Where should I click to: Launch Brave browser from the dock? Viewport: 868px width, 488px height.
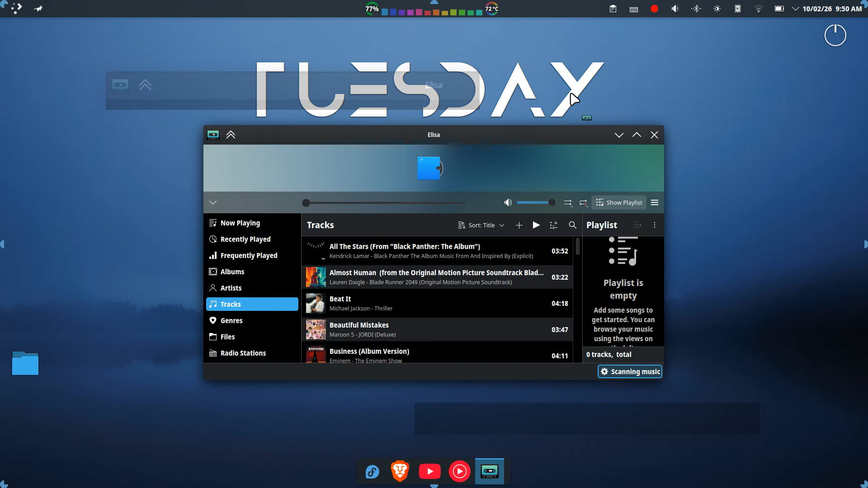click(x=400, y=471)
